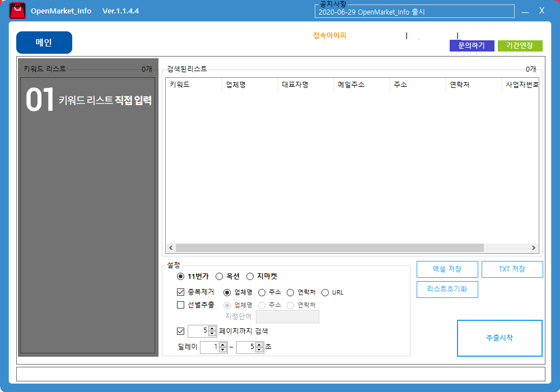Click the 업체명 column header
Screen dimensions: 560x392
point(250,85)
